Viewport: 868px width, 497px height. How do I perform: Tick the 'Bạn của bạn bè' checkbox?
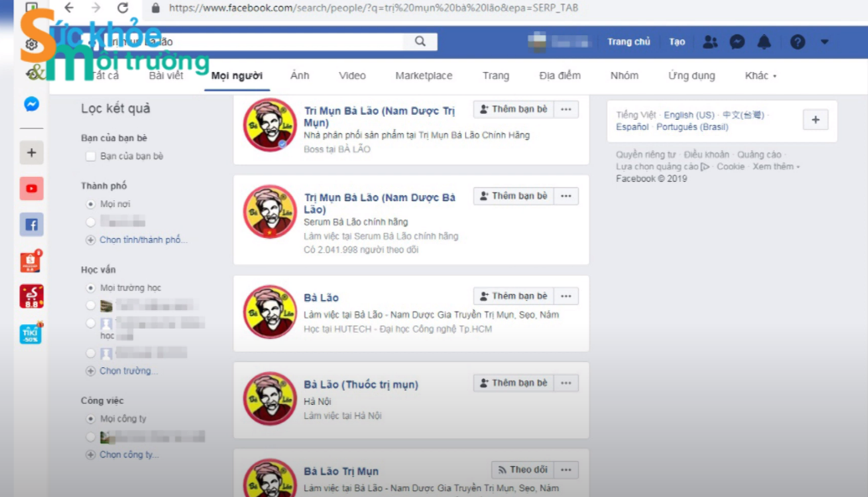(90, 157)
